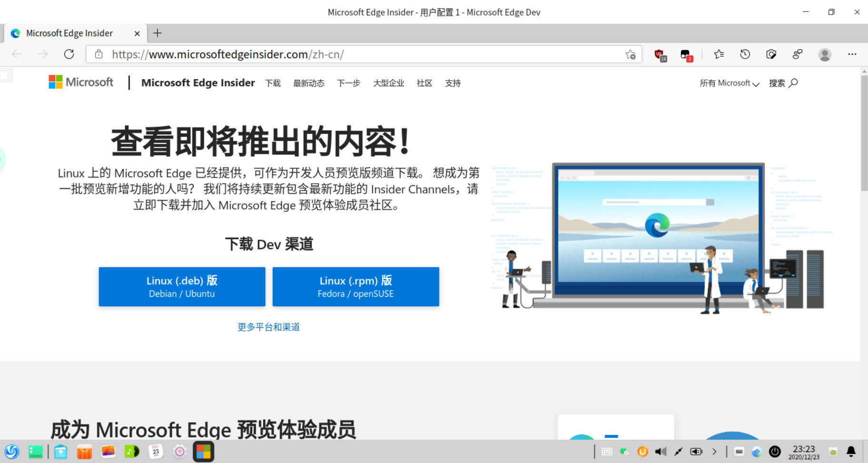The image size is (868, 463).
Task: Open the 下载 navigation menu item
Action: pyautogui.click(x=273, y=83)
